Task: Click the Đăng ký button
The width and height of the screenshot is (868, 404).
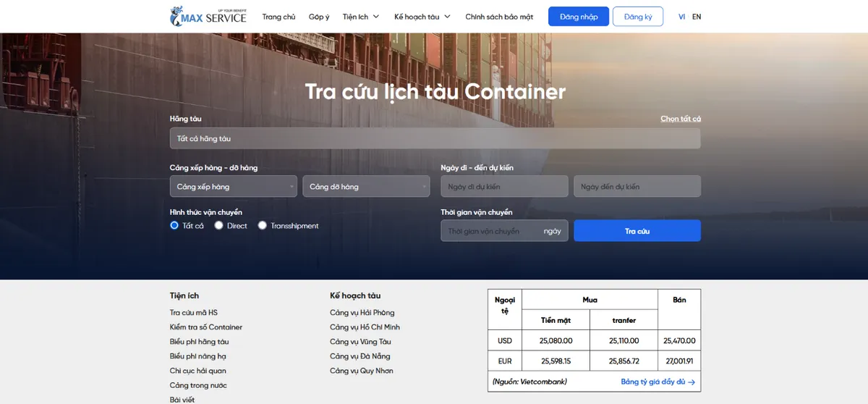Action: coord(638,17)
